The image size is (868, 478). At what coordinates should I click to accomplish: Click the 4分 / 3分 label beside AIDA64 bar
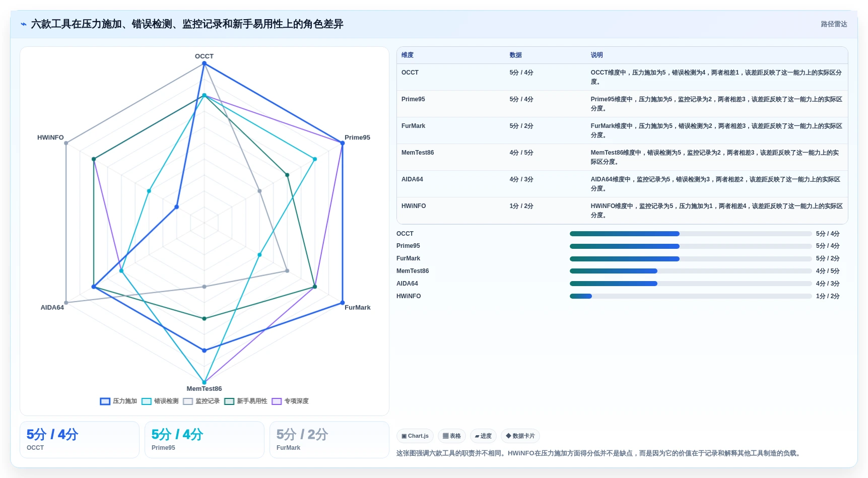828,284
